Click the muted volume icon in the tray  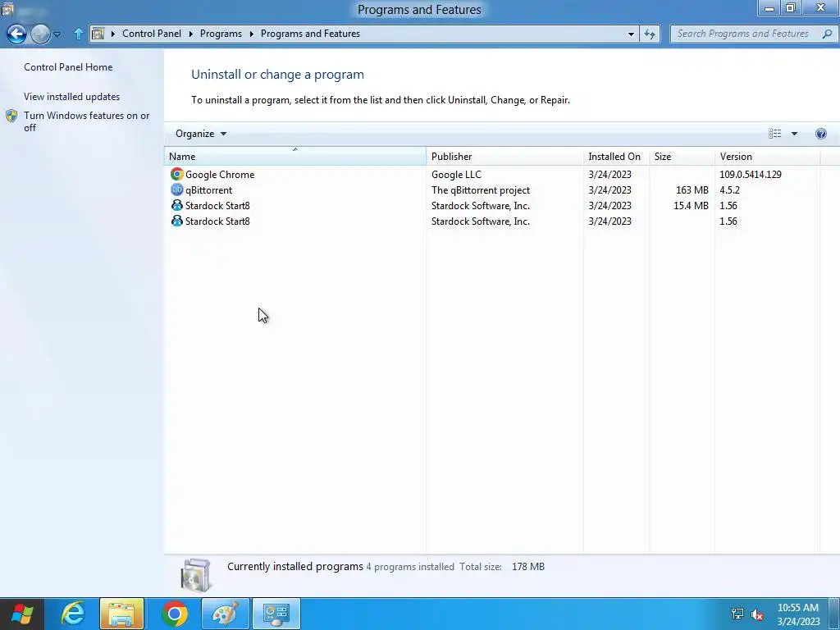(757, 614)
